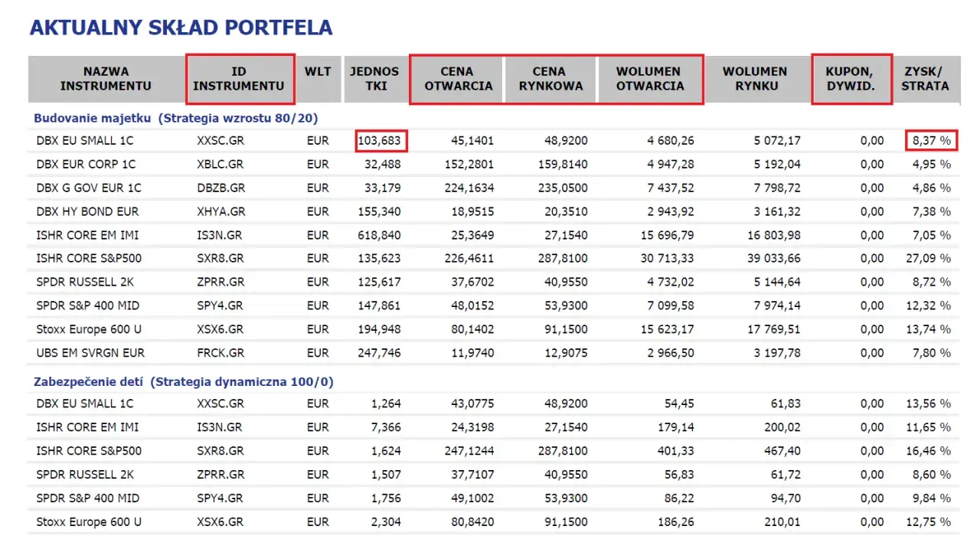Click units value 7,366
Viewport: 980px width, 549px height.
387,427
